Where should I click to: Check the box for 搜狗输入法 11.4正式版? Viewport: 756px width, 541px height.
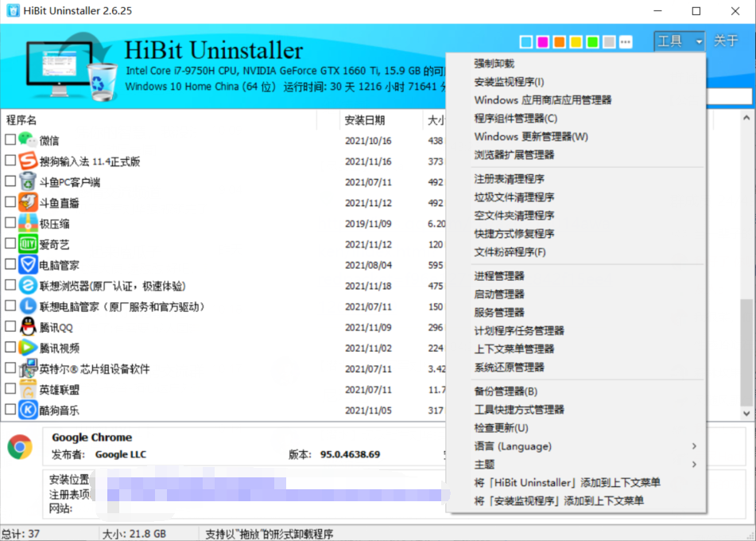click(x=10, y=160)
